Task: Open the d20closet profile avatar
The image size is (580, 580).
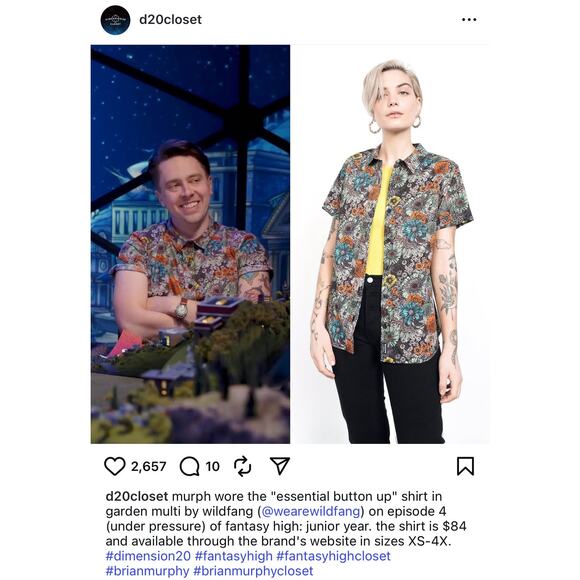Action: tap(115, 20)
